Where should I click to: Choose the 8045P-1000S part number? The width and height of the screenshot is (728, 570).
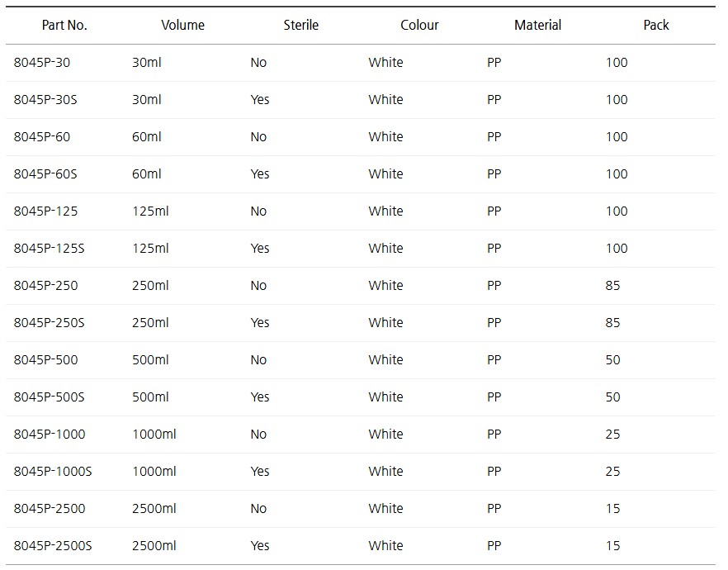coord(53,472)
